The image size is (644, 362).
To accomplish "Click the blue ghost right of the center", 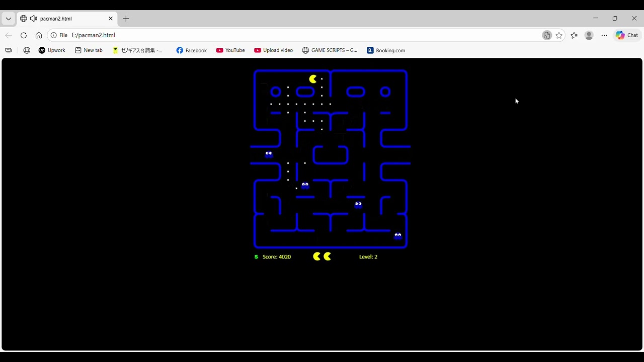I will click(358, 205).
